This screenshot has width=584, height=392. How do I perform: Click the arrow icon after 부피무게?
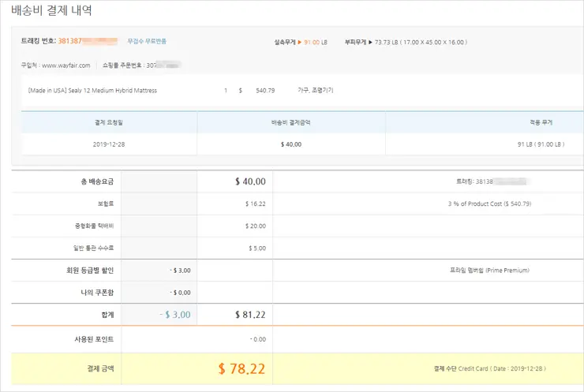pyautogui.click(x=369, y=41)
